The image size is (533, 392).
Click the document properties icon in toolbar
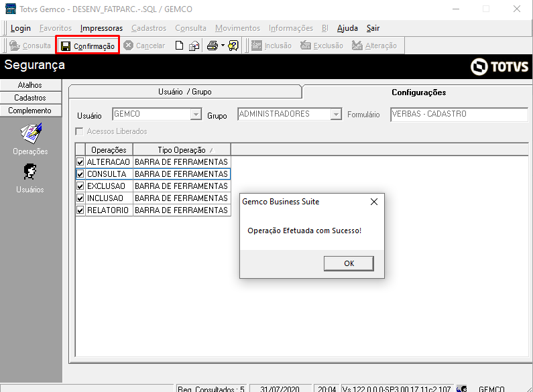point(194,46)
